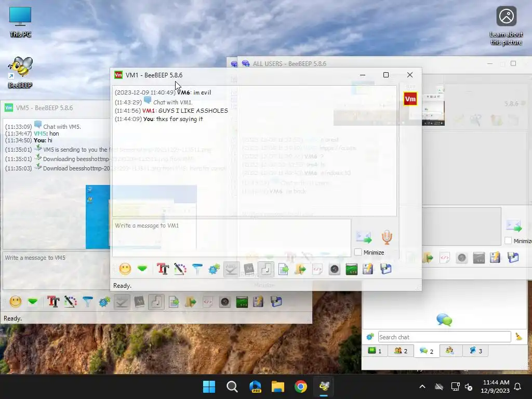Click VM1 user avatar badge

(x=410, y=99)
